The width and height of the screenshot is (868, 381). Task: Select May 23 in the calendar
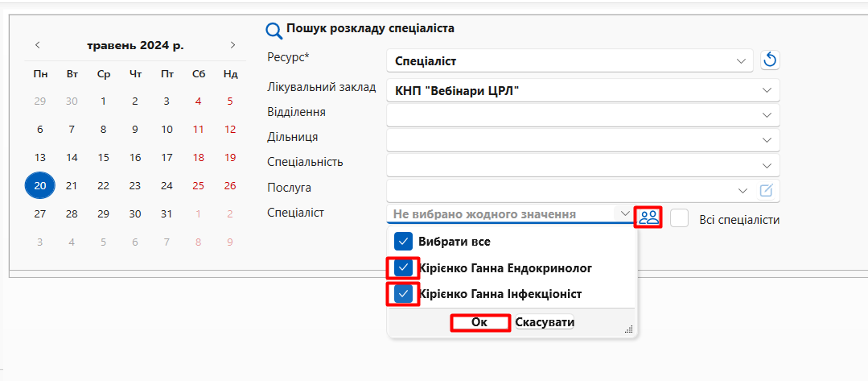135,185
